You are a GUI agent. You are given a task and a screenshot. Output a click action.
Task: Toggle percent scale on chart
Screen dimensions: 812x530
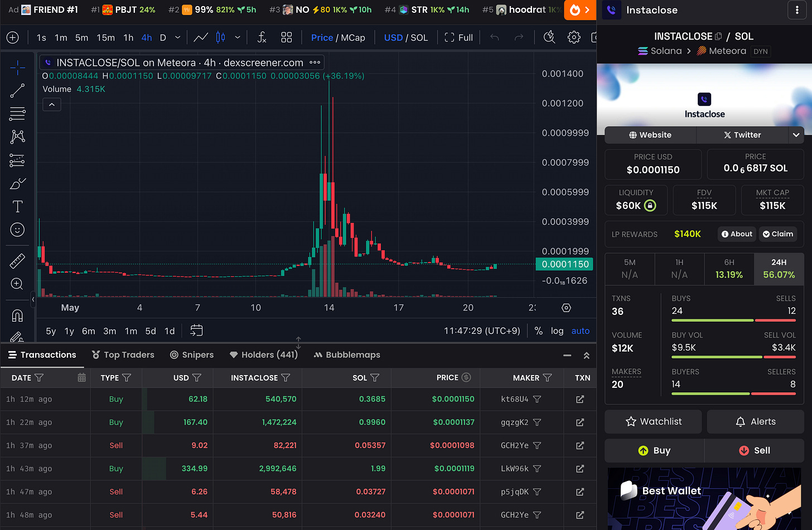pyautogui.click(x=538, y=330)
